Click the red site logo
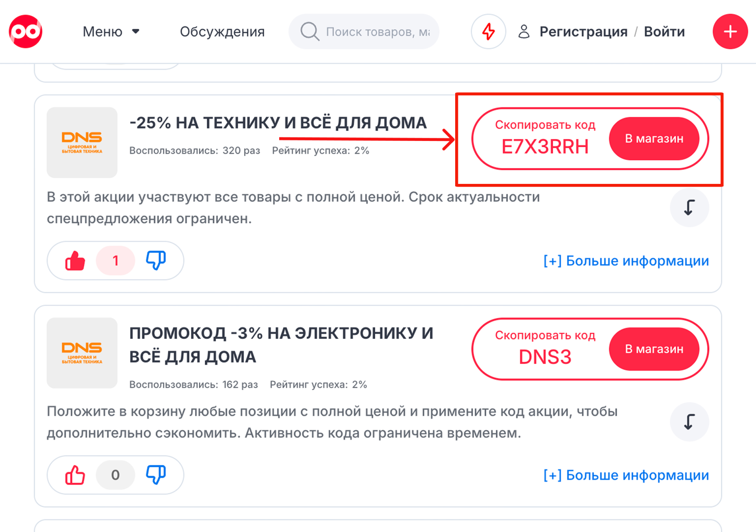Screen dimensions: 756x532 pos(26,32)
